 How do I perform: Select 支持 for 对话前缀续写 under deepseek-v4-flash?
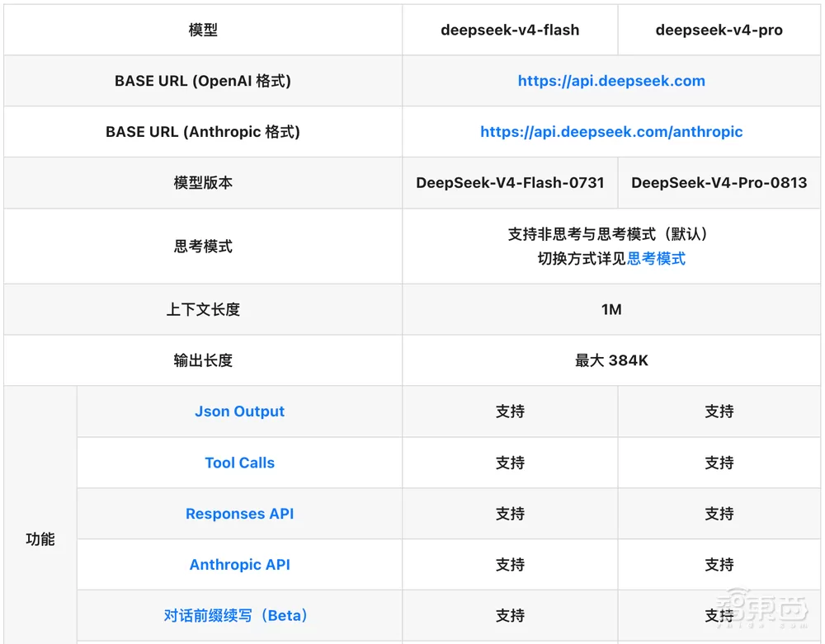(x=510, y=616)
